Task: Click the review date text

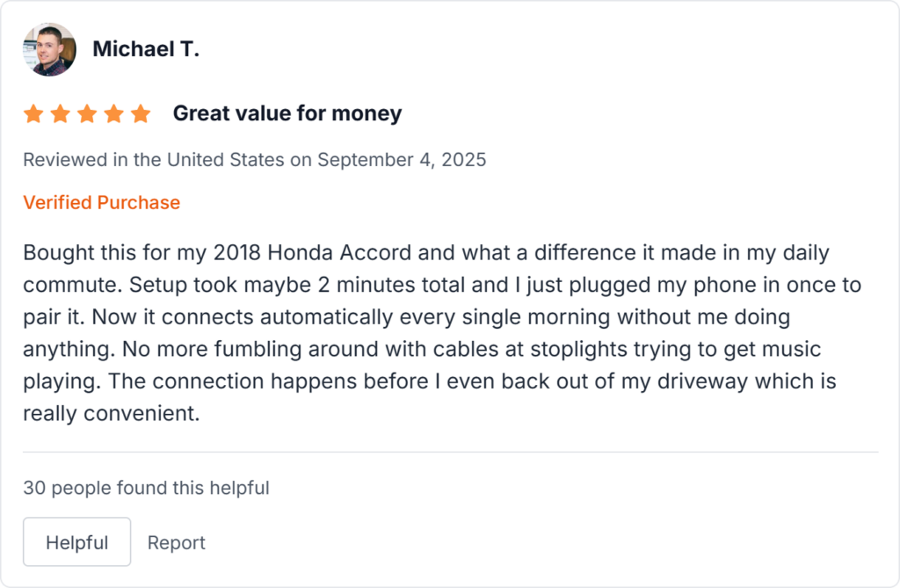Action: 255,159
